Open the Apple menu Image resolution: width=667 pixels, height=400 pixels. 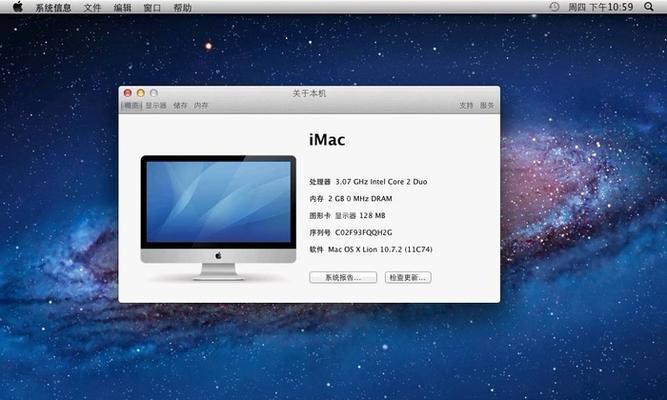click(17, 7)
